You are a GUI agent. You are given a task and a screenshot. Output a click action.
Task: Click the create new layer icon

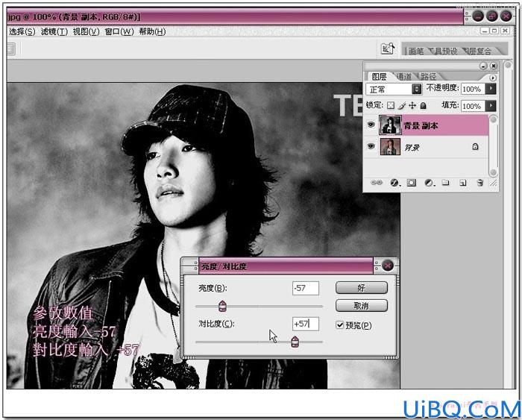(463, 183)
